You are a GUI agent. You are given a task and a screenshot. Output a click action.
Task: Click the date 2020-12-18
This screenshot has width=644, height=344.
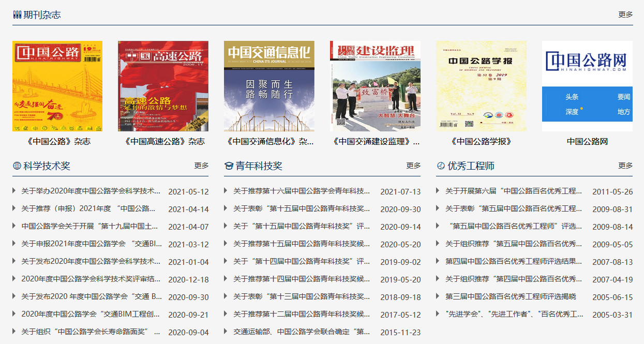pyautogui.click(x=189, y=280)
